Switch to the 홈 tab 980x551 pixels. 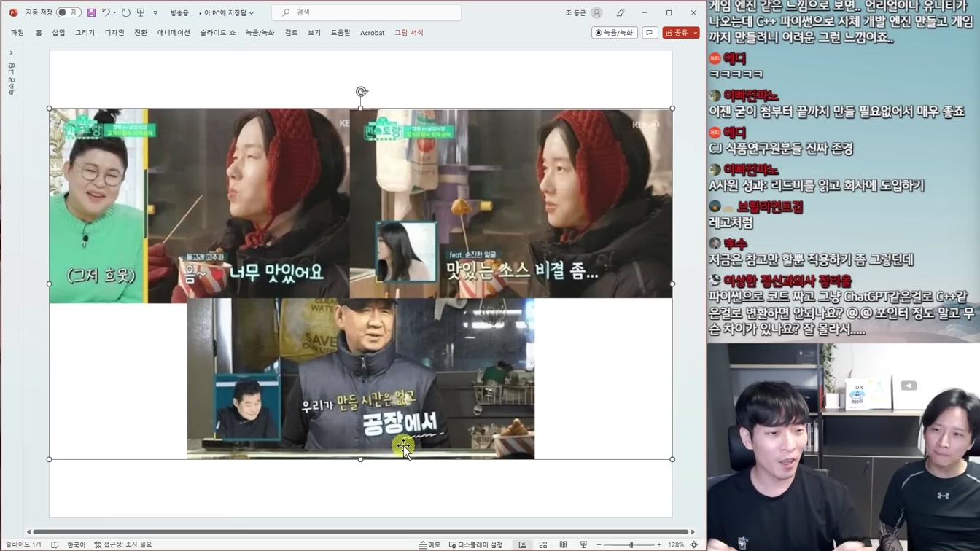click(39, 33)
